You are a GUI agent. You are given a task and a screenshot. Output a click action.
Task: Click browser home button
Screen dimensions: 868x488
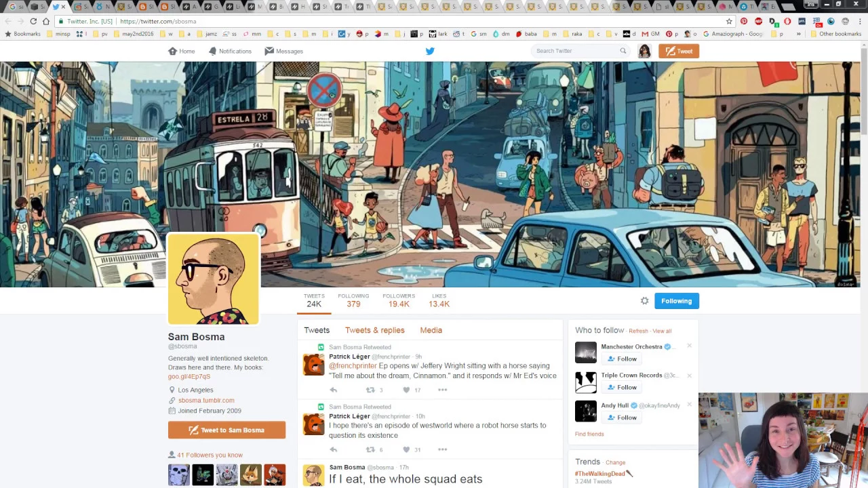coord(46,21)
